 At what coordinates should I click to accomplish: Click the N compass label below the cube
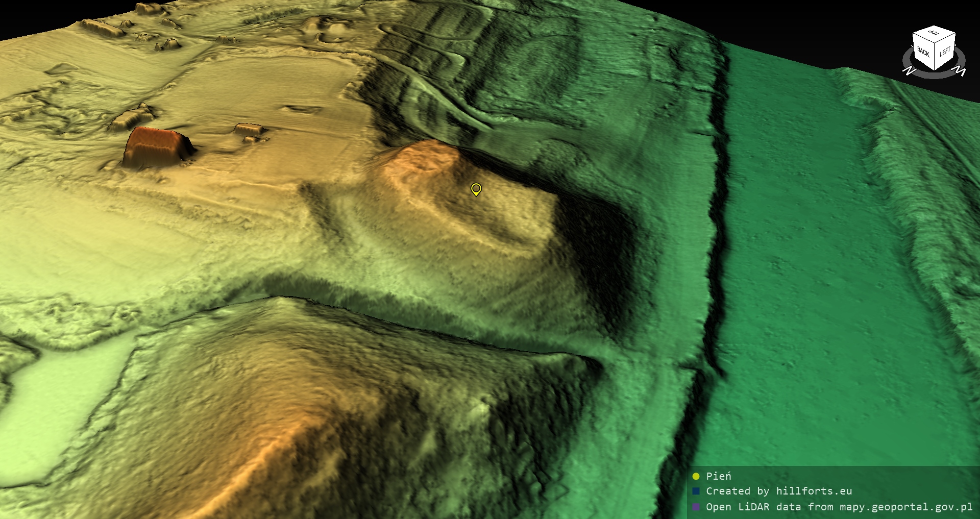[908, 71]
